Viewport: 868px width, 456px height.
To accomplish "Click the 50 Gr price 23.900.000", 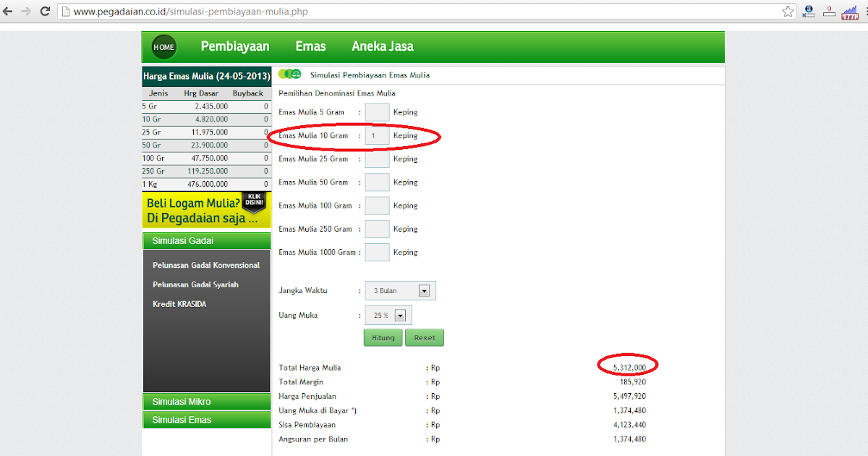I will click(210, 145).
